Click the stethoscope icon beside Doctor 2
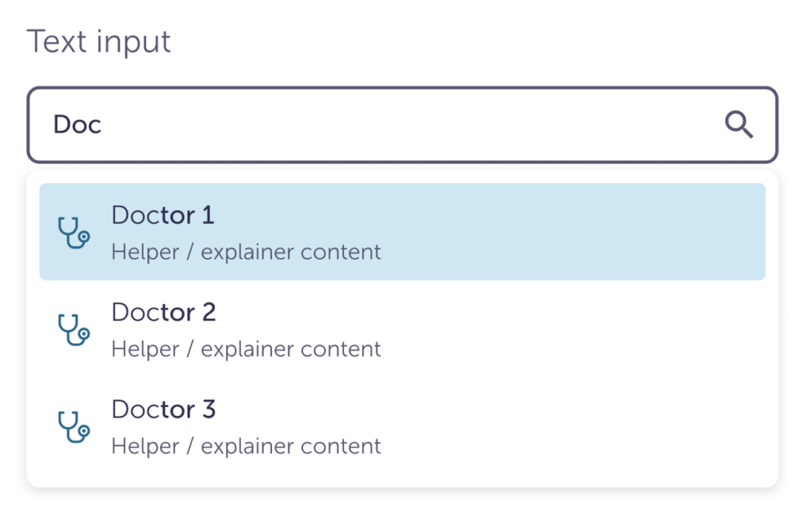The width and height of the screenshot is (812, 527). pos(74,329)
